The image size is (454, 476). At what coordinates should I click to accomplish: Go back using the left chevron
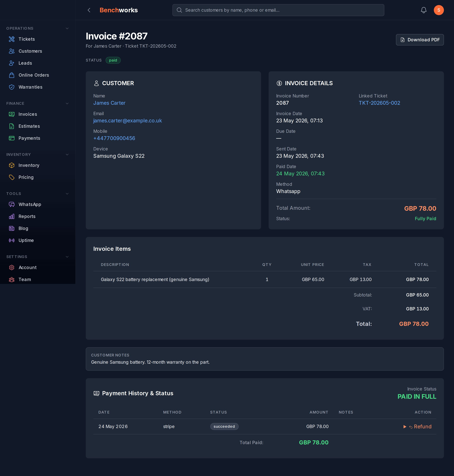[89, 10]
